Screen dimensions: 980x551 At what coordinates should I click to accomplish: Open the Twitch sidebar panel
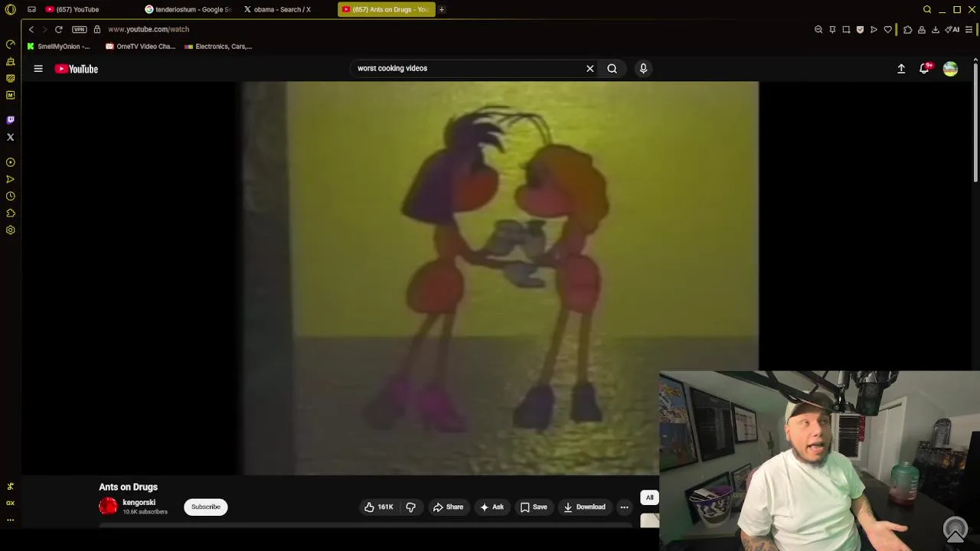point(11,120)
